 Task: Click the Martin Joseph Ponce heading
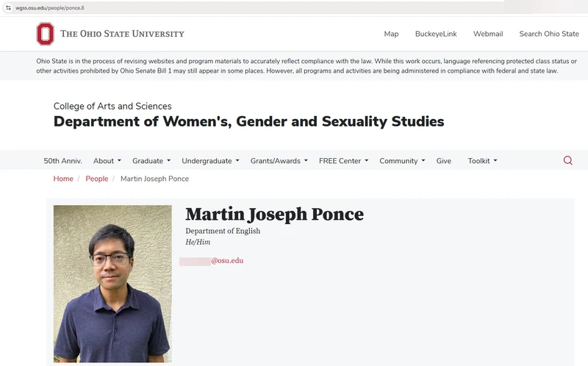click(274, 214)
